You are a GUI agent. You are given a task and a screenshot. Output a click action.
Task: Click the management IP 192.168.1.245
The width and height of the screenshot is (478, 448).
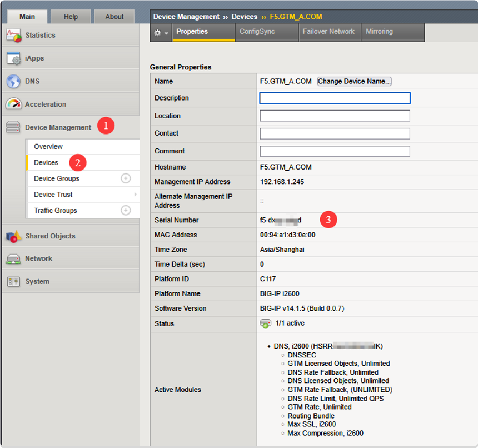pos(282,182)
